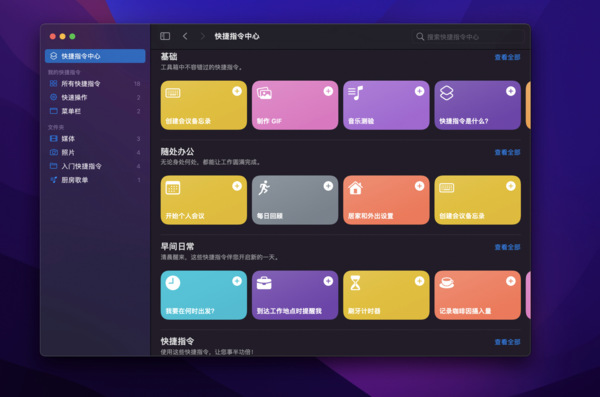Open the 开始个人会议 card title
The image size is (600, 397).
[x=185, y=216]
